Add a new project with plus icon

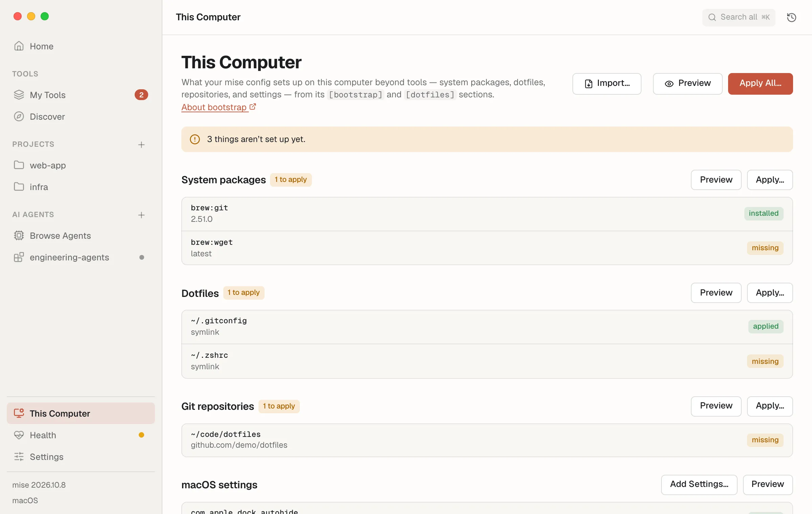tap(141, 145)
